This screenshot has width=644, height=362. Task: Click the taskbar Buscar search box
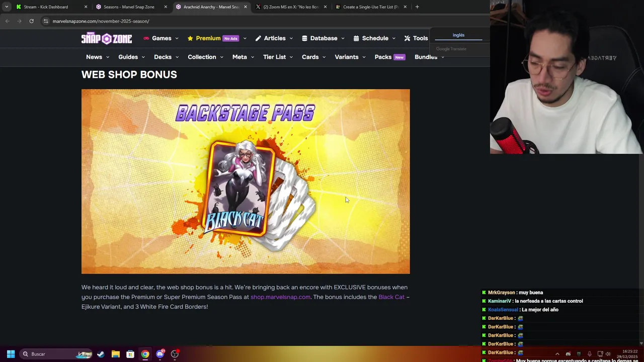point(56,354)
